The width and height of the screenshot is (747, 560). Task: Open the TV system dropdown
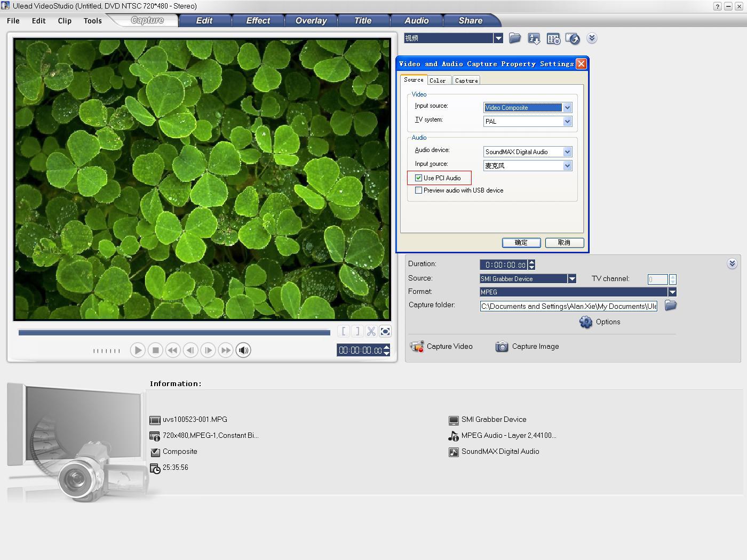567,122
